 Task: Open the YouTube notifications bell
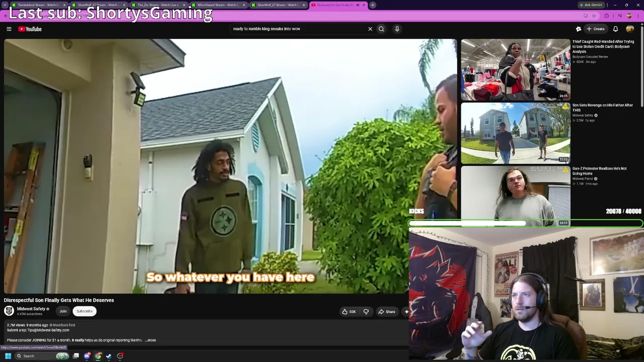[615, 29]
